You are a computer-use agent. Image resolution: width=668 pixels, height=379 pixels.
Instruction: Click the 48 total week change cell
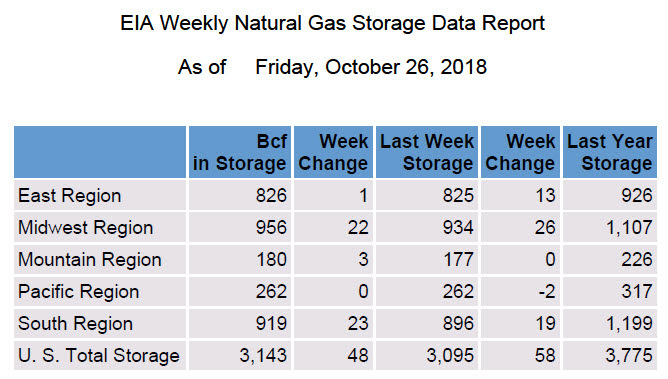(333, 356)
